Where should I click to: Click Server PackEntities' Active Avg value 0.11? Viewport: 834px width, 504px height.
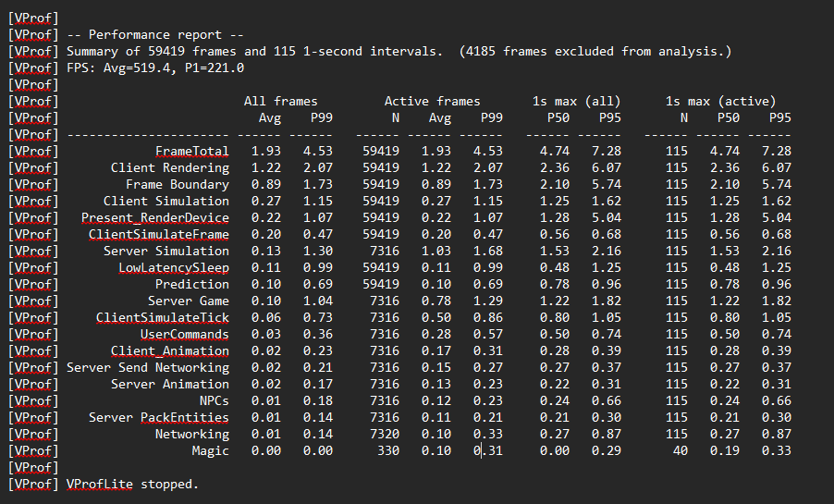436,417
